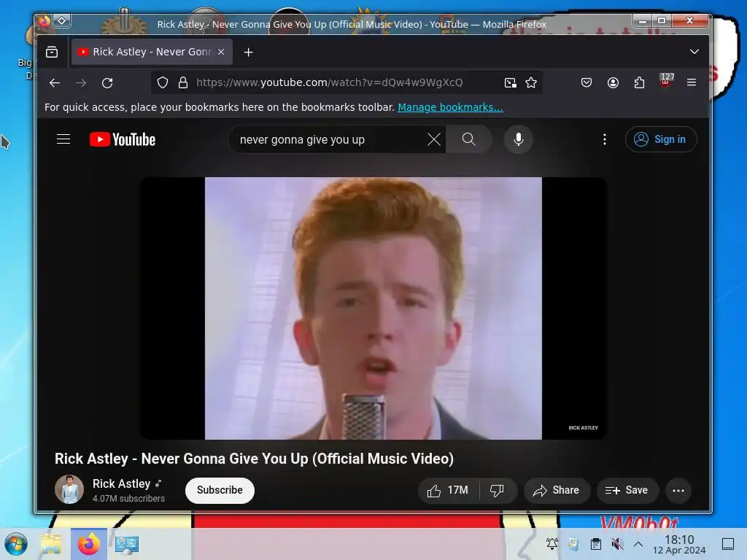
Task: Toggle the titlebar sticky diamond icon
Action: coord(62,20)
